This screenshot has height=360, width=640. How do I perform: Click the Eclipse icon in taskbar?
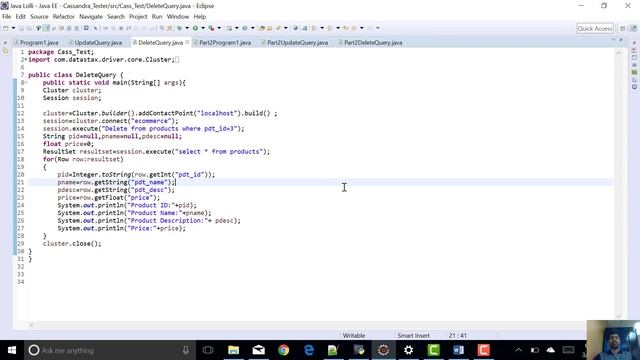point(383,350)
